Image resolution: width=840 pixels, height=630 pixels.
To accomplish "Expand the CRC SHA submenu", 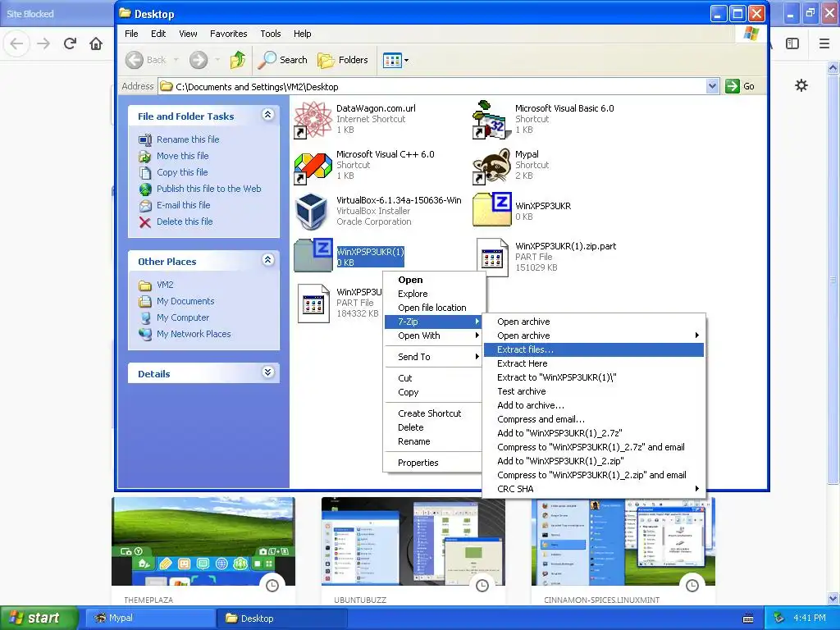I will tap(594, 489).
